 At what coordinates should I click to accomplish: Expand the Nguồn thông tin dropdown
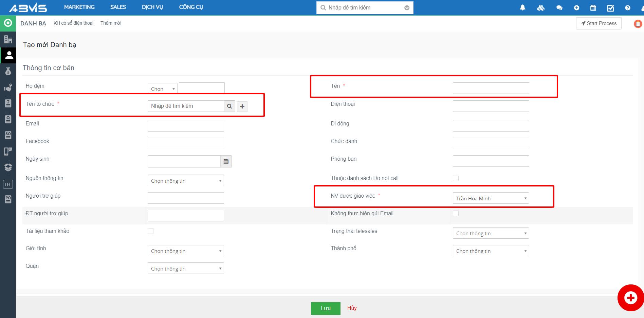tap(186, 181)
